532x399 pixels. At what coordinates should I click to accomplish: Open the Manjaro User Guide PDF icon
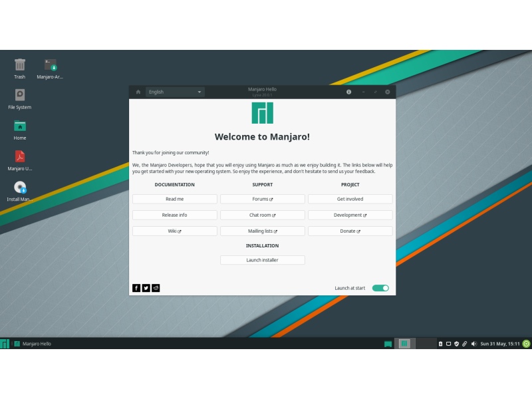click(x=20, y=160)
